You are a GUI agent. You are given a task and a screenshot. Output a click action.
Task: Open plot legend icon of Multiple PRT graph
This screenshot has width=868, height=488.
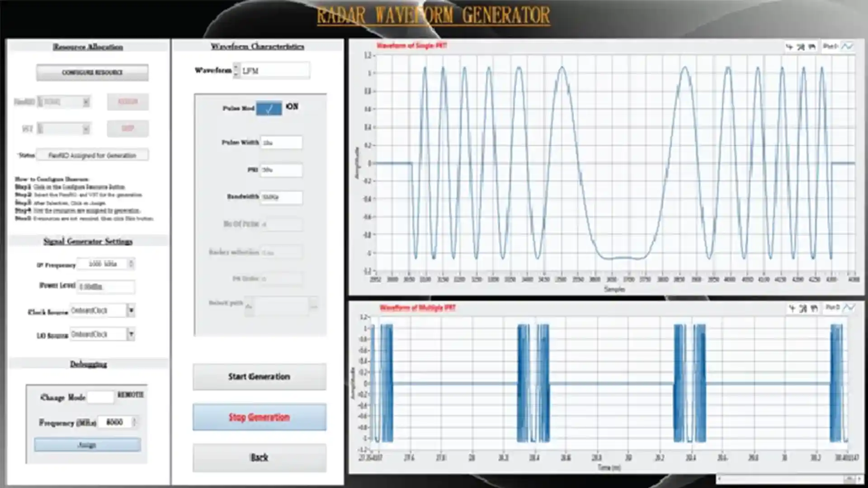(849, 308)
